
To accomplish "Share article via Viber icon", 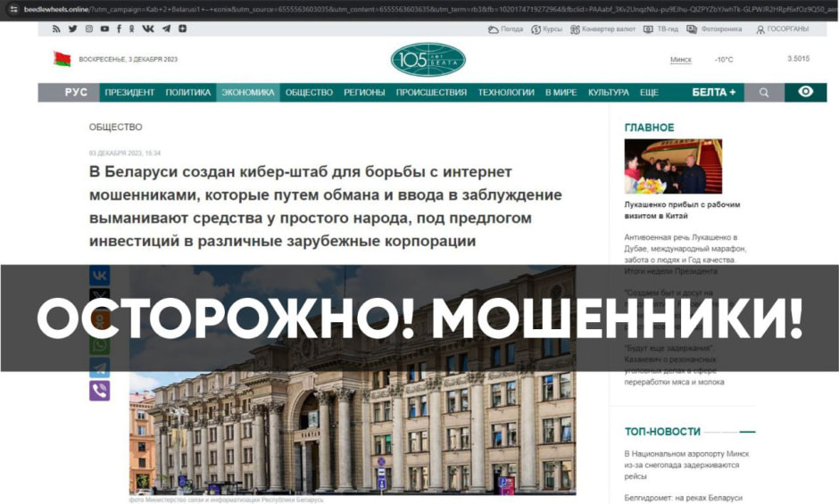I will point(100,391).
